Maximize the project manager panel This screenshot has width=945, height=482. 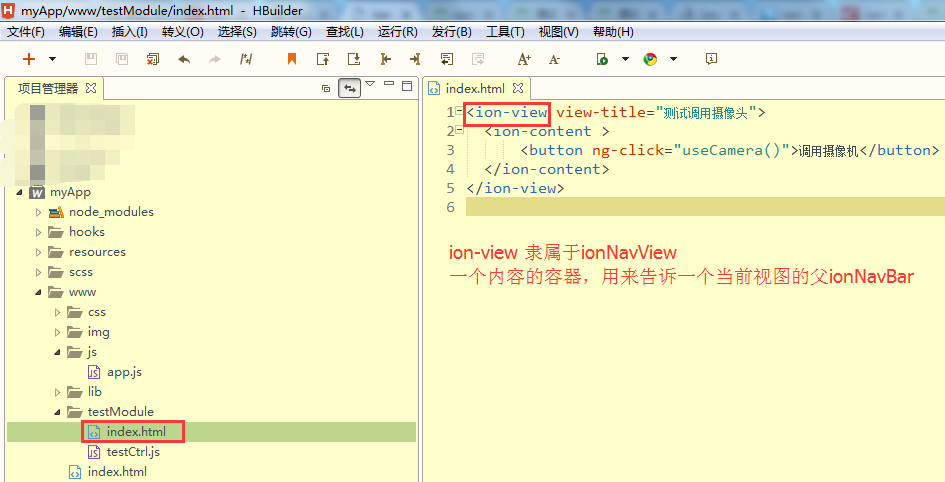[407, 86]
